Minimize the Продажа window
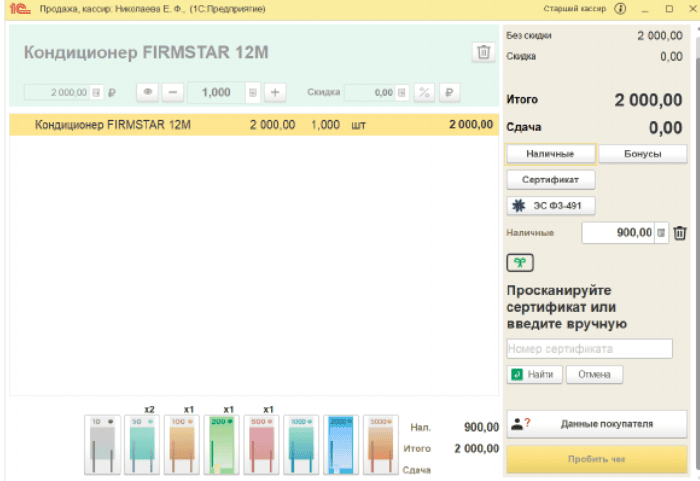Viewport: 700px width, 481px height. 645,8
